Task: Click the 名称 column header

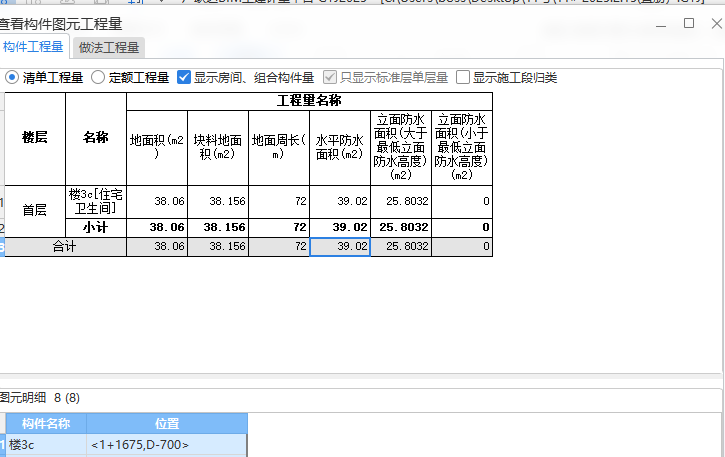Action: click(96, 139)
